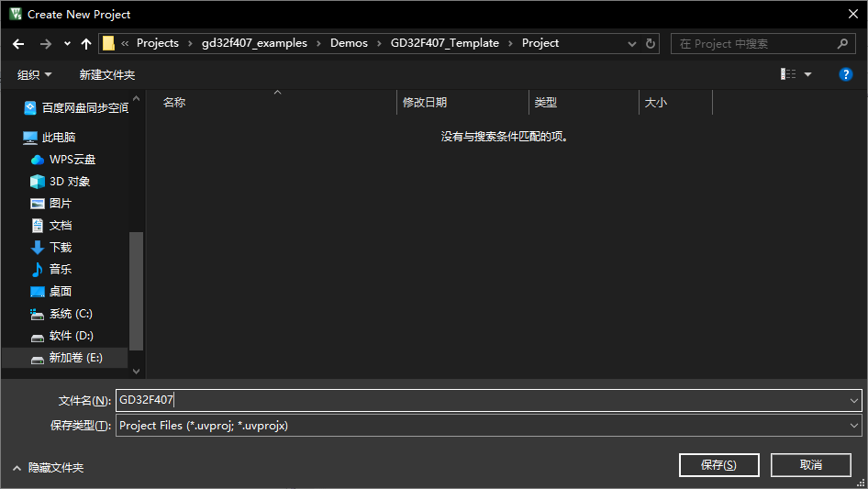Select Demos breadcrumb in address bar

[349, 43]
